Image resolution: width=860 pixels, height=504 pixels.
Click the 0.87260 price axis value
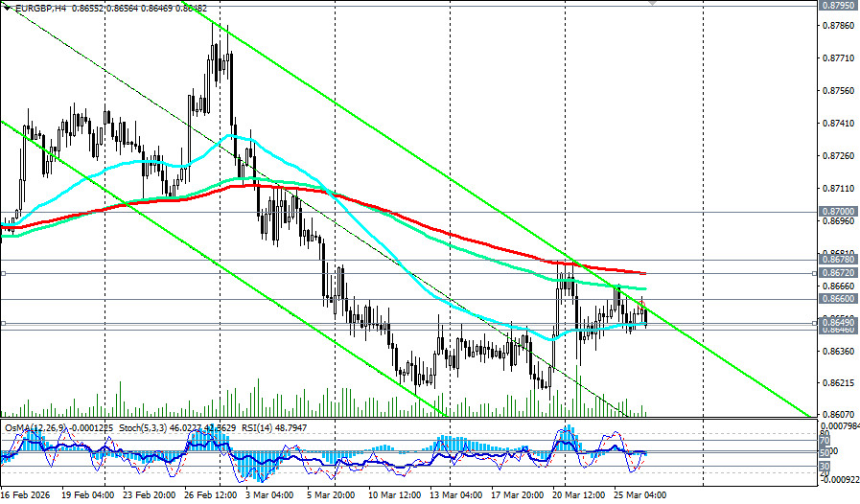pyautogui.click(x=838, y=156)
